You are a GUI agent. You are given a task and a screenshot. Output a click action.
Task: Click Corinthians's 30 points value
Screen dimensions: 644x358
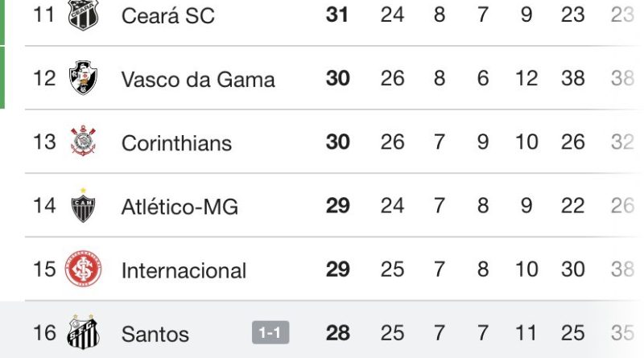pos(337,142)
